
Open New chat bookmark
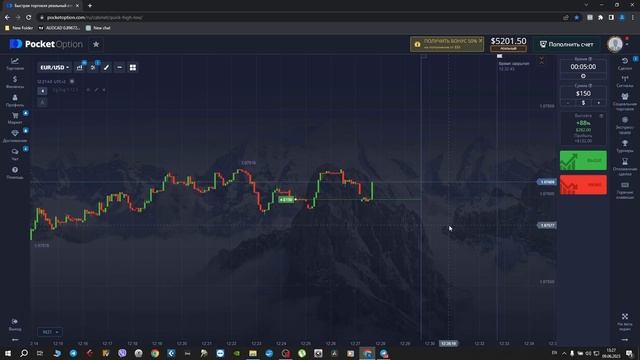click(98, 28)
